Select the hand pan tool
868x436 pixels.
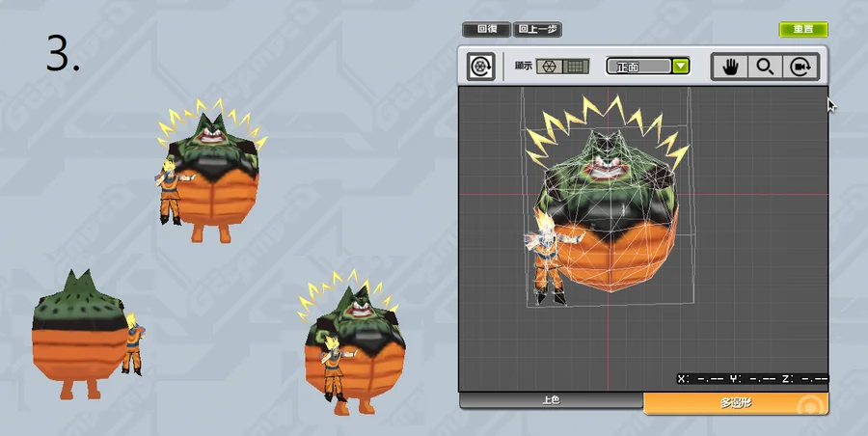click(x=731, y=67)
